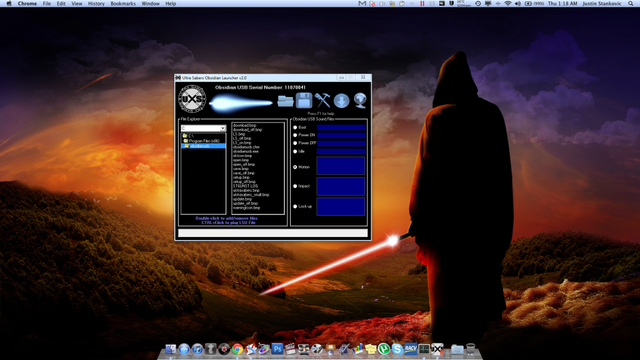
Task: Select STGENST.LOG in the file list
Action: tap(244, 186)
